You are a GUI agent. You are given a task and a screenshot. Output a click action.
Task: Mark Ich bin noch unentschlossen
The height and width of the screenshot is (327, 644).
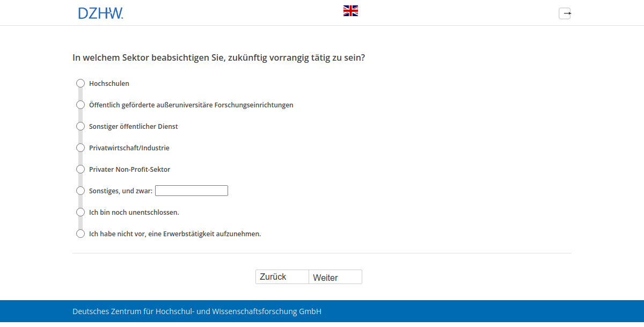[80, 212]
